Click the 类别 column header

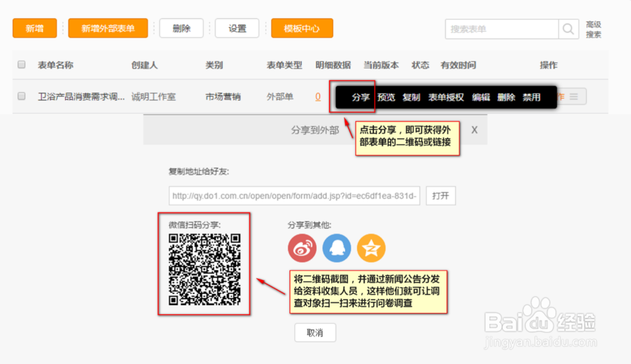point(214,65)
